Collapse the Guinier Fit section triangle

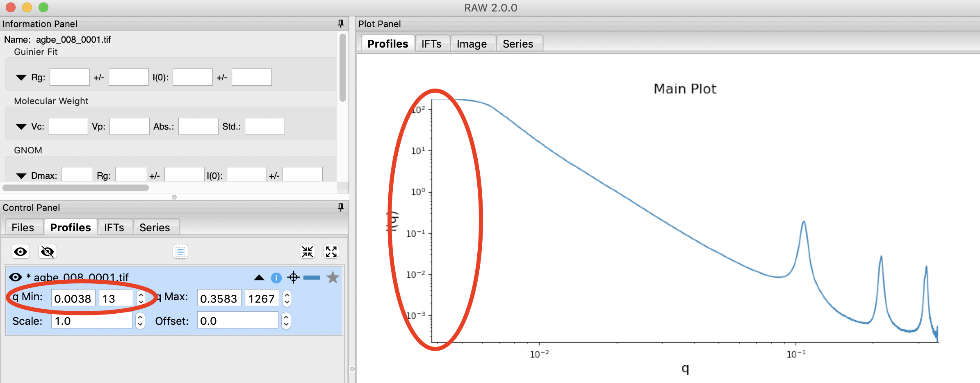[x=21, y=78]
